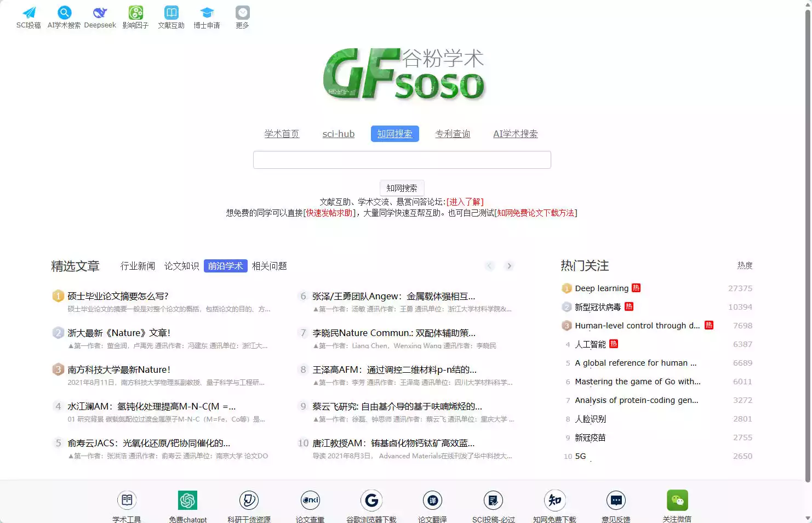The height and width of the screenshot is (523, 812).
Task: Click hot topic Human-level control through d...
Action: [637, 326]
